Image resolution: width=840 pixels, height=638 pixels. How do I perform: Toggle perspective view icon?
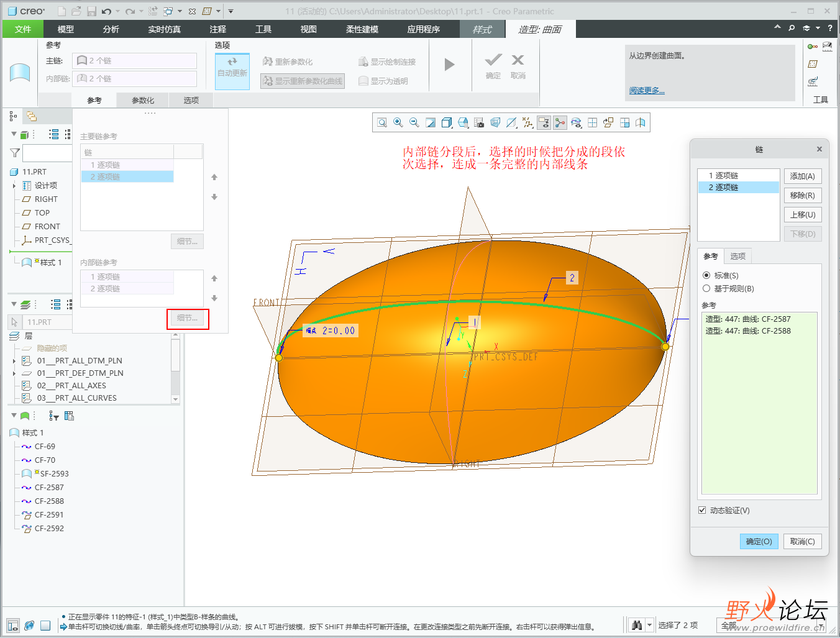click(495, 123)
